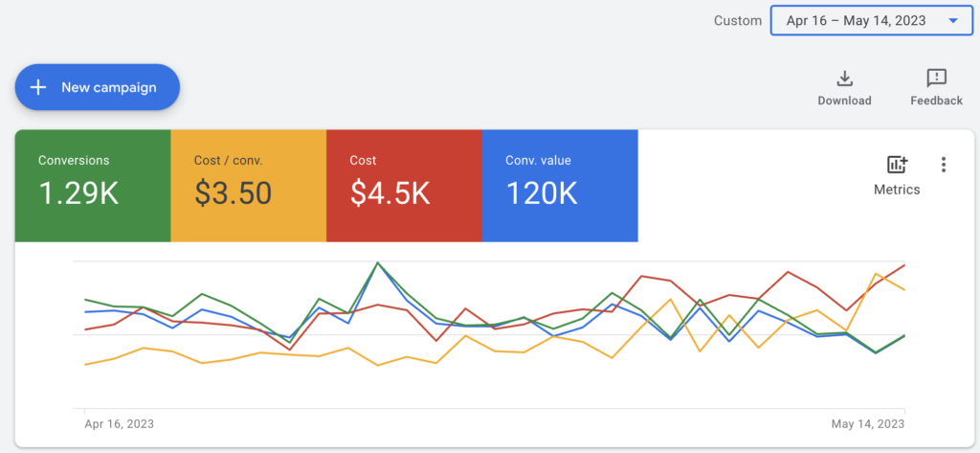
Task: Click the Custom label beside date range
Action: pos(738,20)
